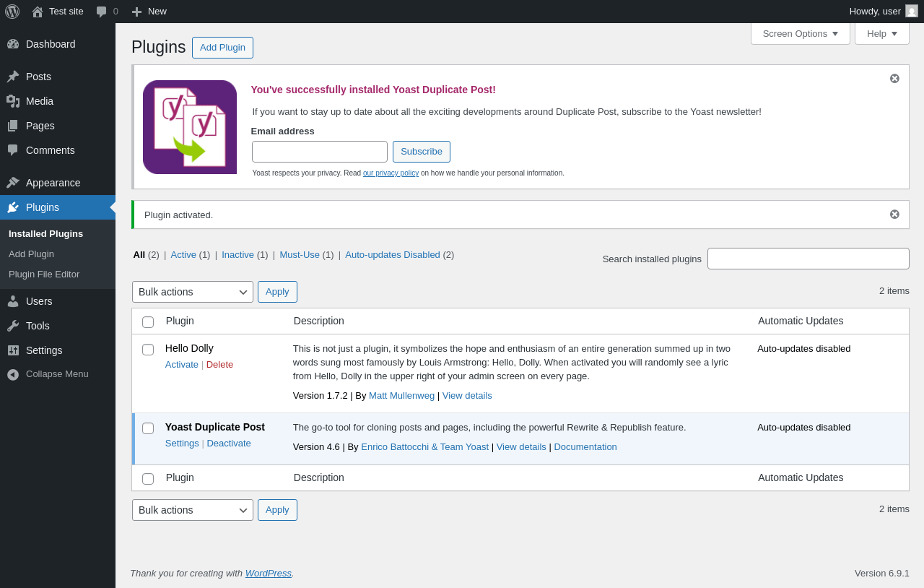
Task: Delete the Hello Dolly plugin
Action: 220,365
